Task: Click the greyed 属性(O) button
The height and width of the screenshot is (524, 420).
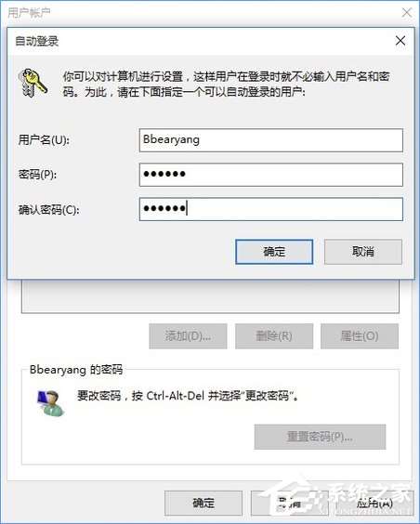Action: pos(360,335)
